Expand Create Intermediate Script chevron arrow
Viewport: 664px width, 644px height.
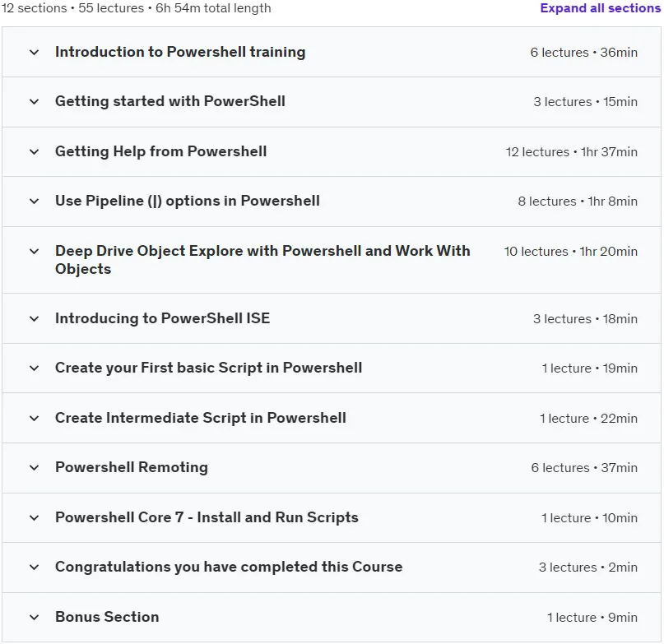coord(35,419)
